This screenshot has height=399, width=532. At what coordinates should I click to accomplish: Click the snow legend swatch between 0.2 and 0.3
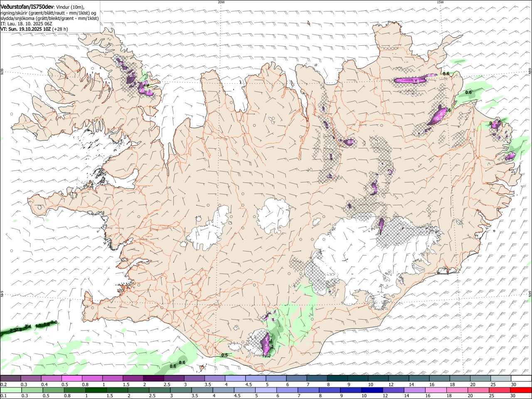(10, 378)
